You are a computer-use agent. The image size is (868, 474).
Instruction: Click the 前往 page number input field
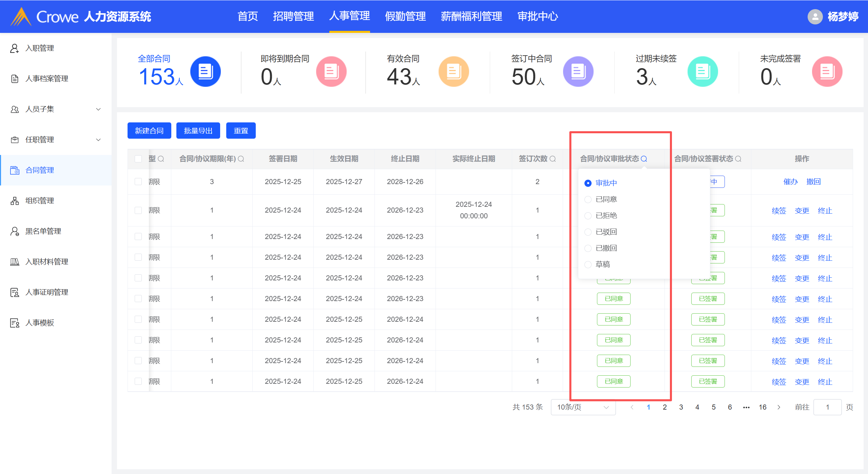pyautogui.click(x=827, y=407)
